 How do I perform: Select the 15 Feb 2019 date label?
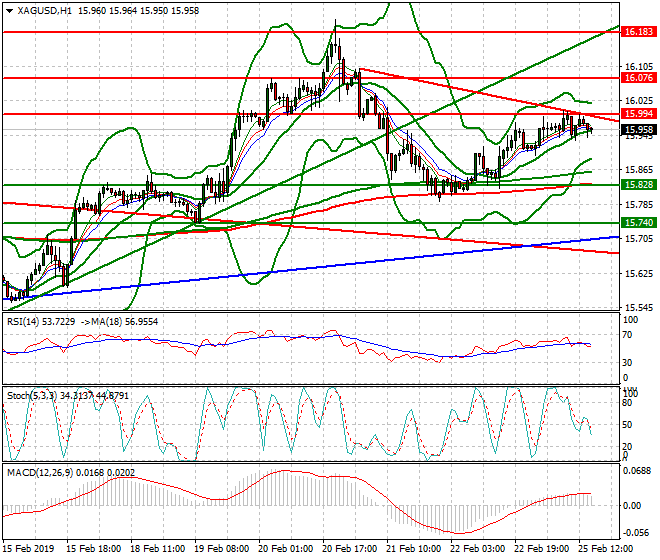(x=29, y=549)
